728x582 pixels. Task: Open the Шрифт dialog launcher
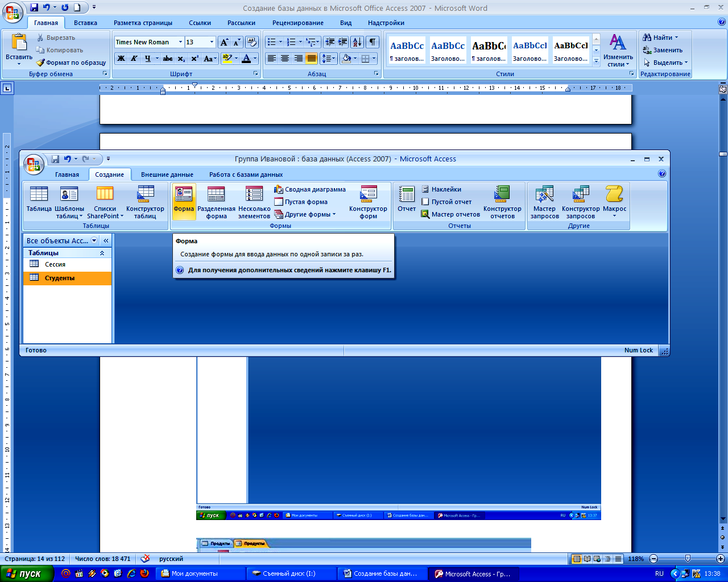pyautogui.click(x=256, y=74)
